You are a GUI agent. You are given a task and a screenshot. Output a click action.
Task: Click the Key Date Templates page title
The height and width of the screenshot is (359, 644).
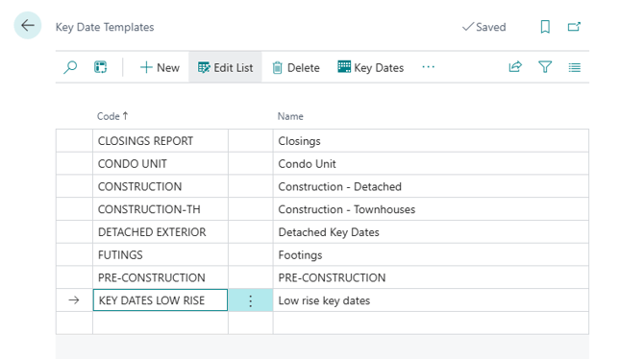click(x=105, y=27)
